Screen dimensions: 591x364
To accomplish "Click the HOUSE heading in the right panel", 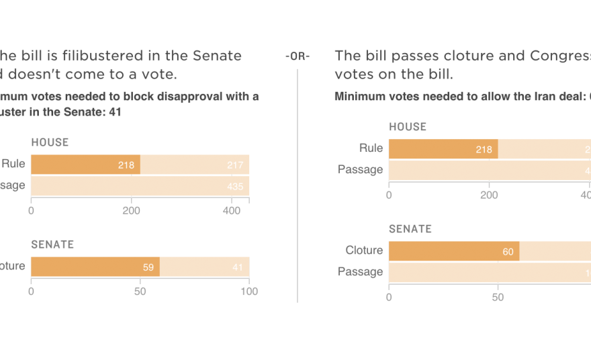I will (x=408, y=127).
